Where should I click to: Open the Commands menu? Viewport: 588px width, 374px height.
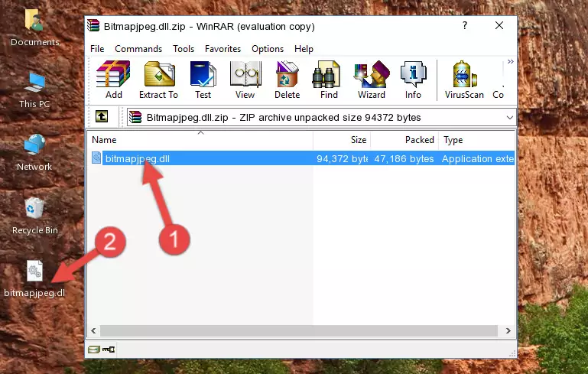pos(138,49)
